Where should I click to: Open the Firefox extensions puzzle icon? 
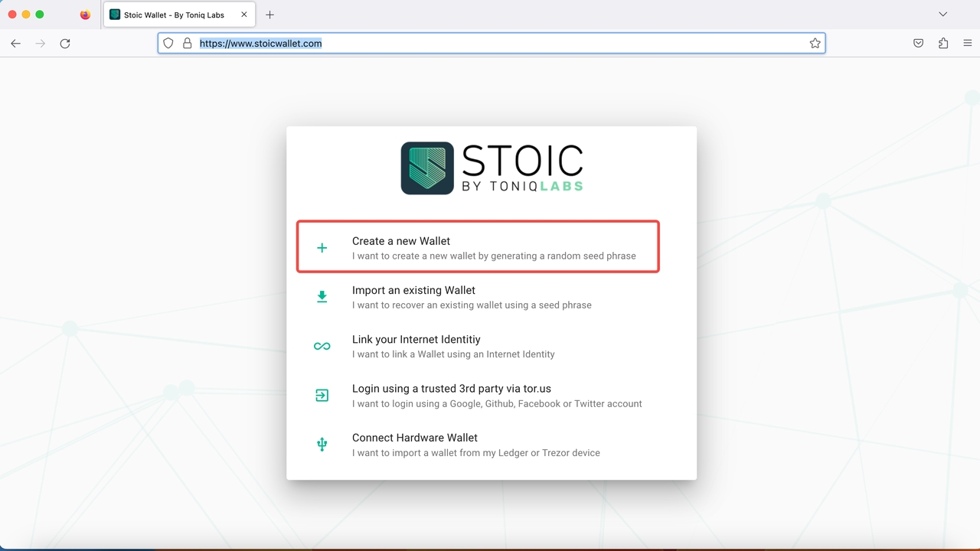tap(942, 44)
